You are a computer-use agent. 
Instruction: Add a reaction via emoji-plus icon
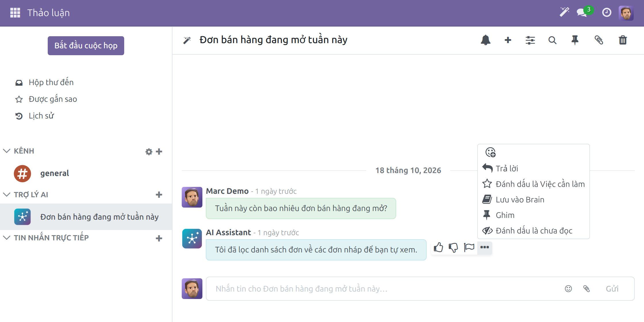[x=490, y=152]
